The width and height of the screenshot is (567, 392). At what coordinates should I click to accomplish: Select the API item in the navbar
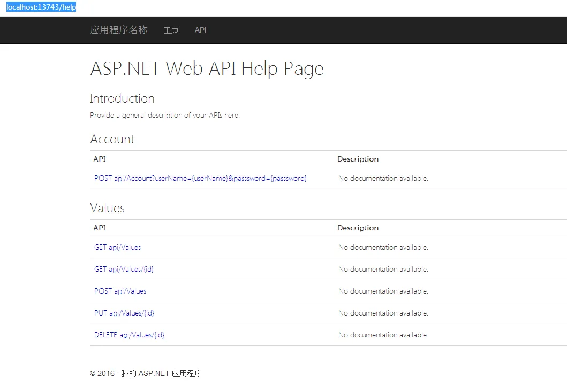(200, 30)
